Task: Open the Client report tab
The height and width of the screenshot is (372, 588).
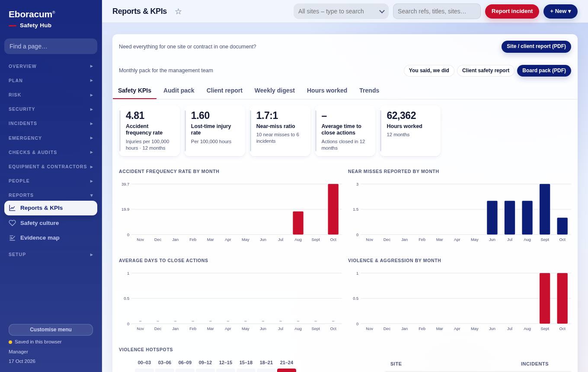Action: tap(224, 90)
